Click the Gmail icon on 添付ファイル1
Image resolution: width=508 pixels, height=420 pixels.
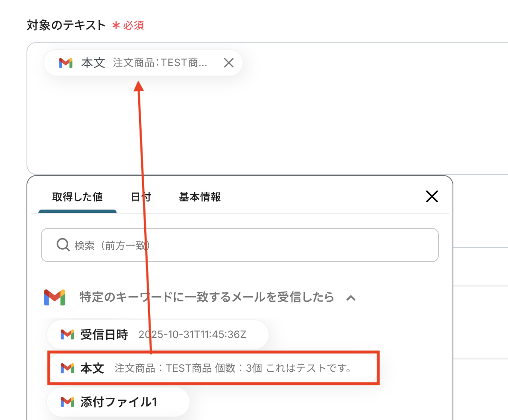click(x=67, y=402)
